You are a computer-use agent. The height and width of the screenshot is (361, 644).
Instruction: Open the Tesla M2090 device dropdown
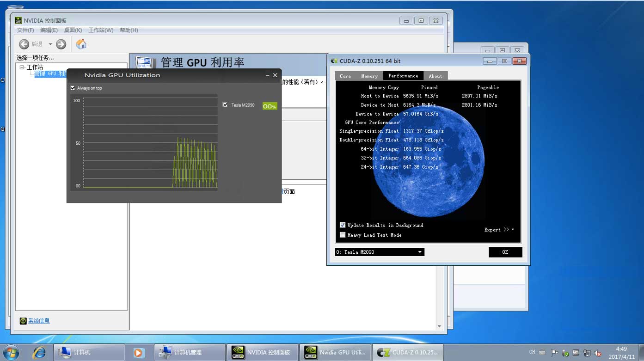[x=379, y=252]
